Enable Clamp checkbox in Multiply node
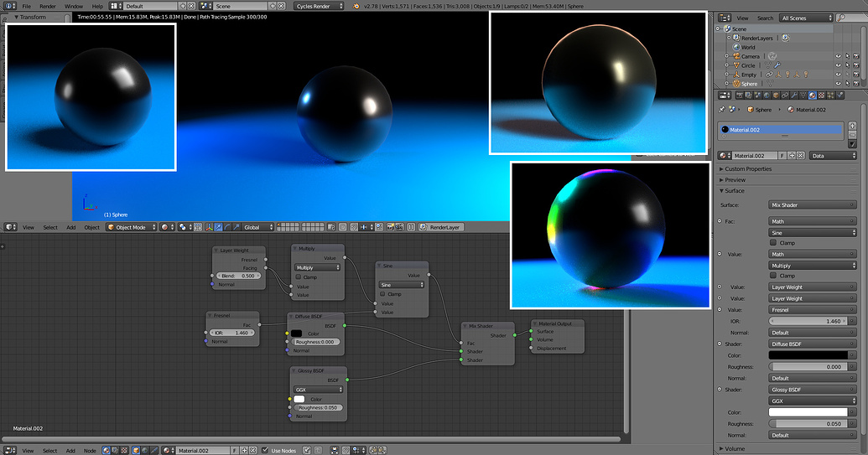The image size is (868, 455). (299, 277)
